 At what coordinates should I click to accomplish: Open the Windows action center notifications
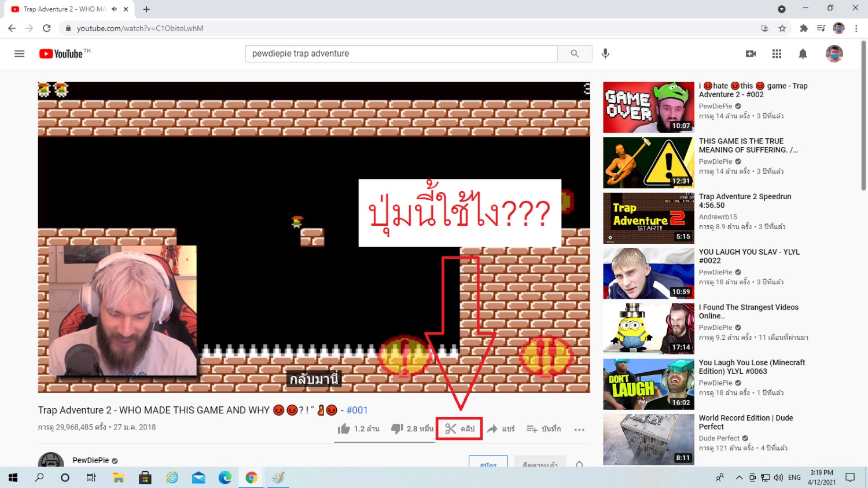850,478
